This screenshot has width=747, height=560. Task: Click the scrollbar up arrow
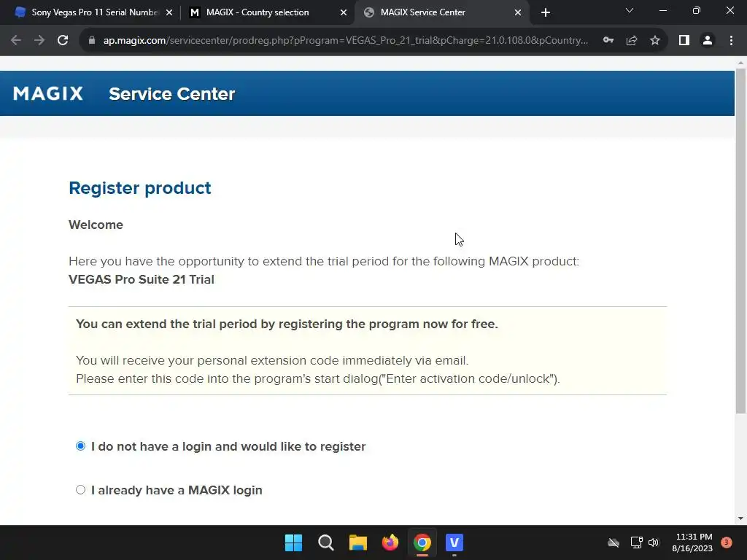740,63
